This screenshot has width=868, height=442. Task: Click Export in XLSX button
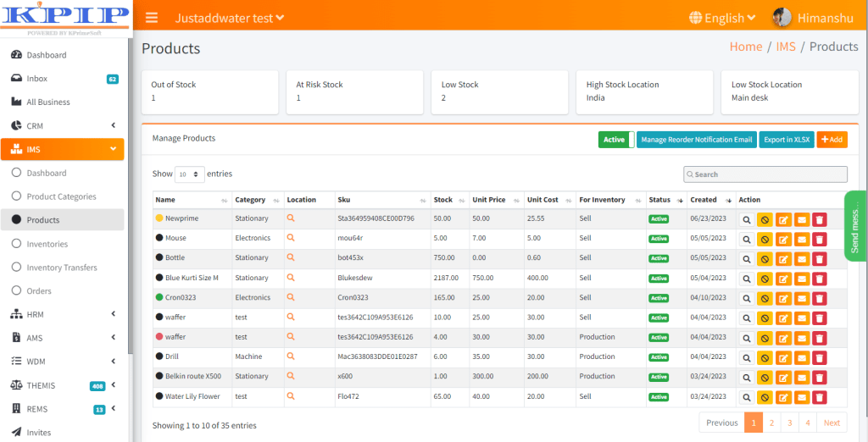pos(787,140)
